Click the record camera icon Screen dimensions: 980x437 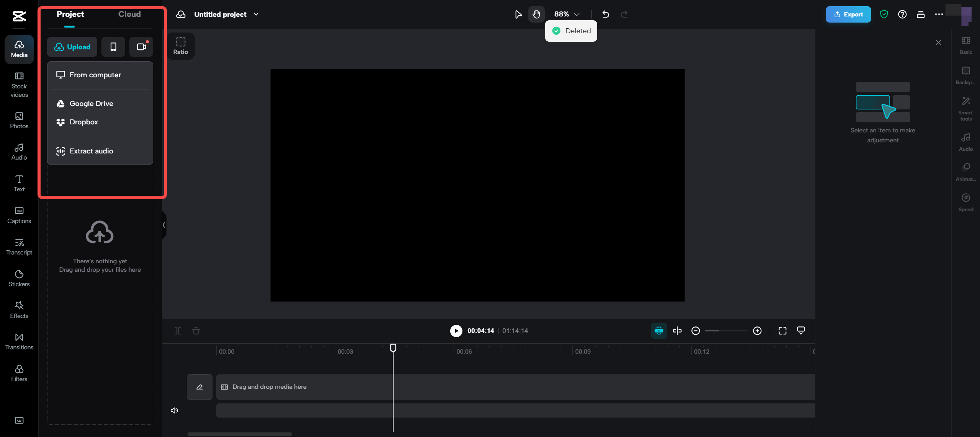tap(141, 47)
